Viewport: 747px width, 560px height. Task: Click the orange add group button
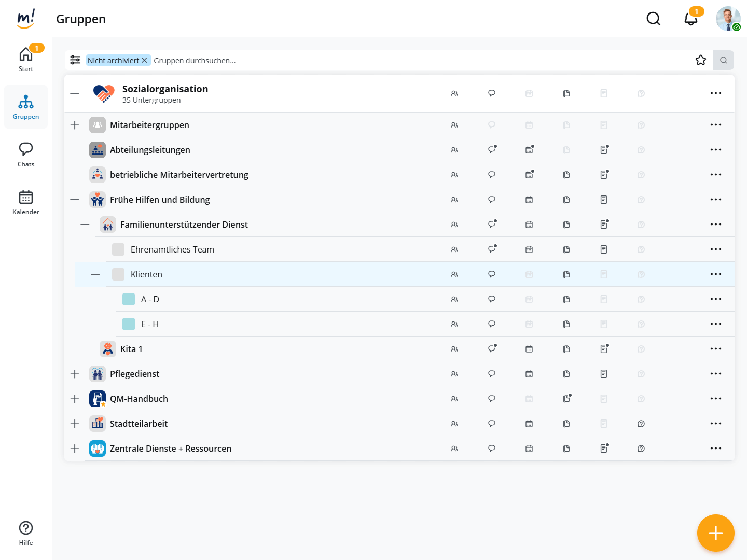(716, 533)
